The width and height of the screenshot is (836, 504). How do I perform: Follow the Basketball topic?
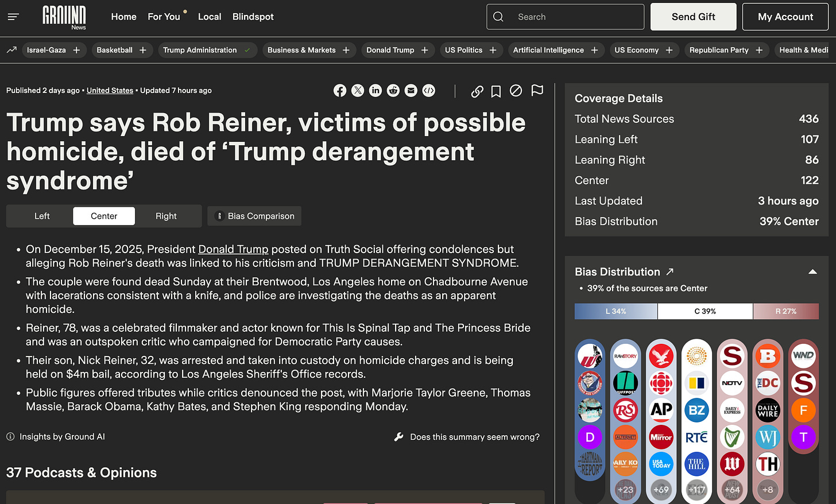[x=143, y=50]
